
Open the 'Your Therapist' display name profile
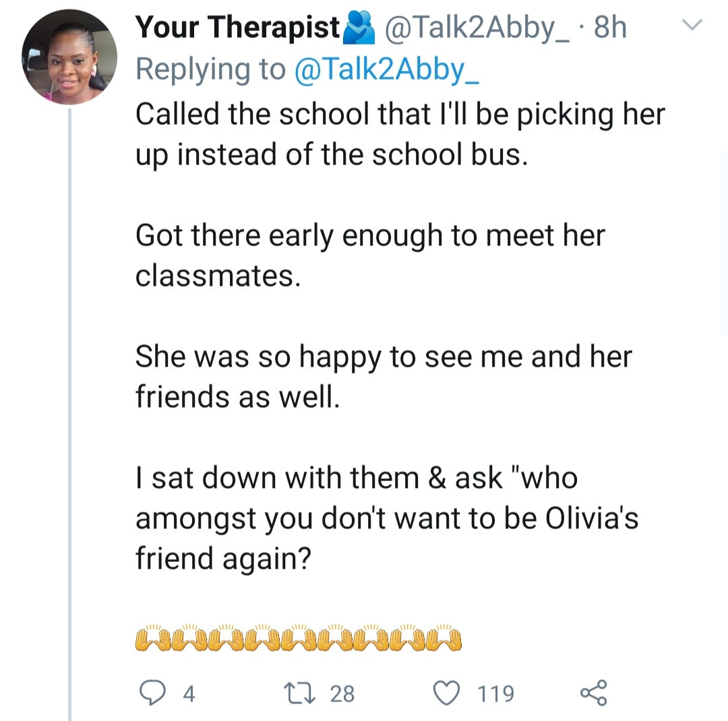237,28
